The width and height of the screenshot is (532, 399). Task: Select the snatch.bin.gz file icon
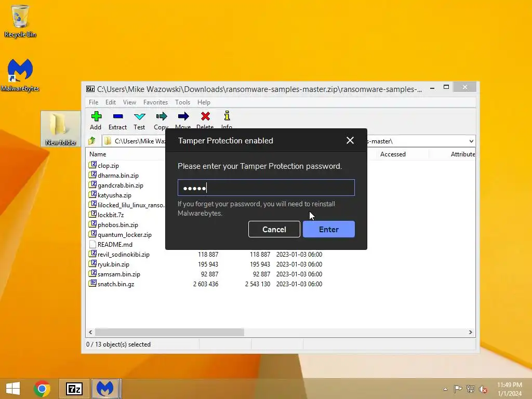coord(92,283)
